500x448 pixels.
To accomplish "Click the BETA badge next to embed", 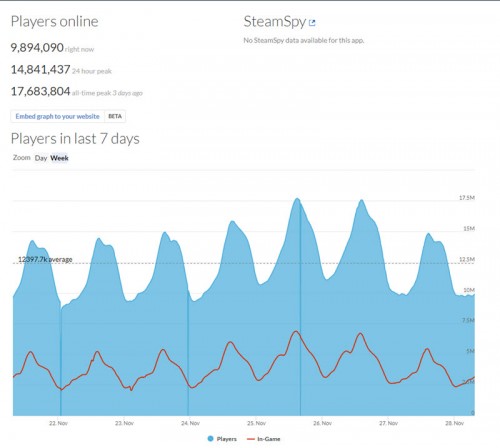I will (115, 116).
